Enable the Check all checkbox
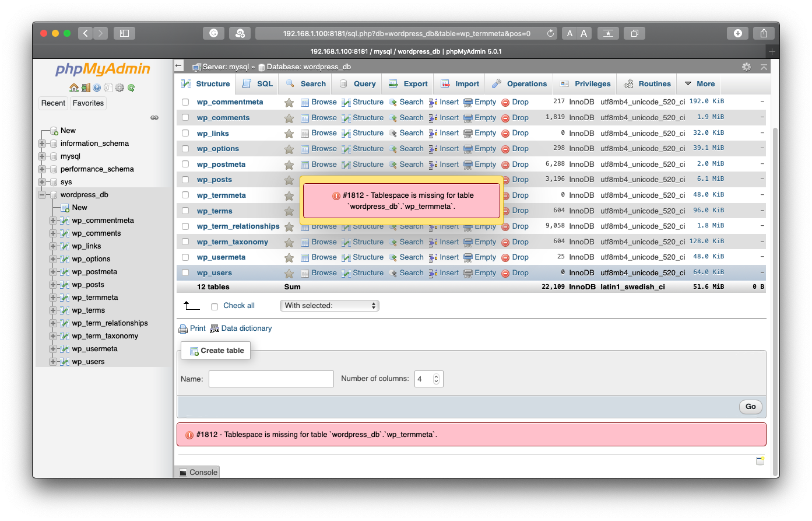The height and width of the screenshot is (521, 812). pyautogui.click(x=215, y=306)
